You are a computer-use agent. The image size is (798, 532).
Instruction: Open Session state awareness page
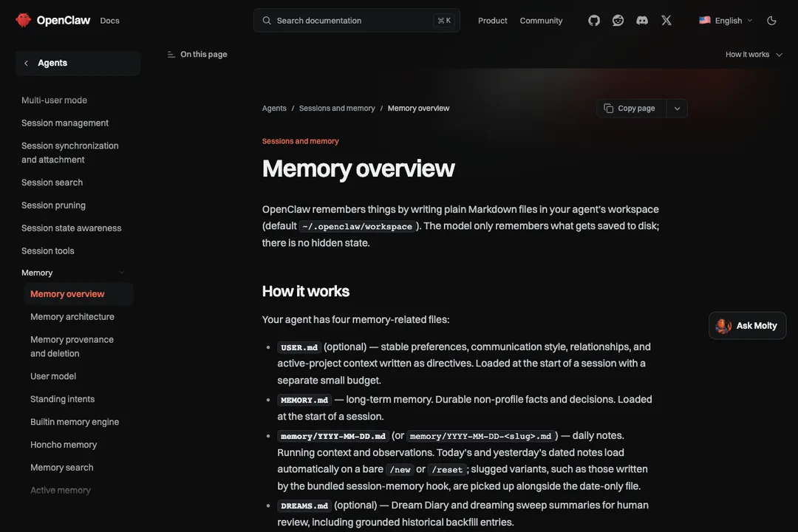(x=71, y=228)
